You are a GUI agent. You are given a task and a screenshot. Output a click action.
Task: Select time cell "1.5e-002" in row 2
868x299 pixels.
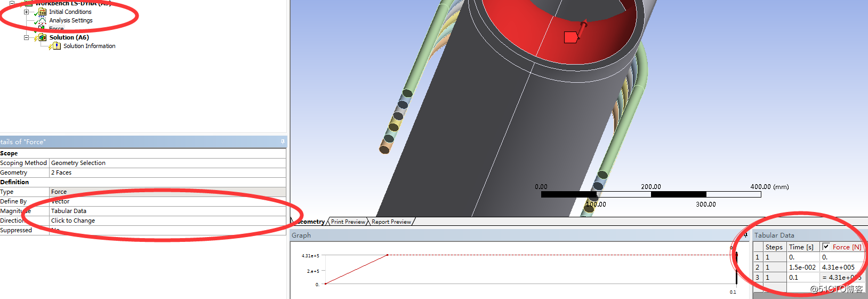pyautogui.click(x=802, y=267)
